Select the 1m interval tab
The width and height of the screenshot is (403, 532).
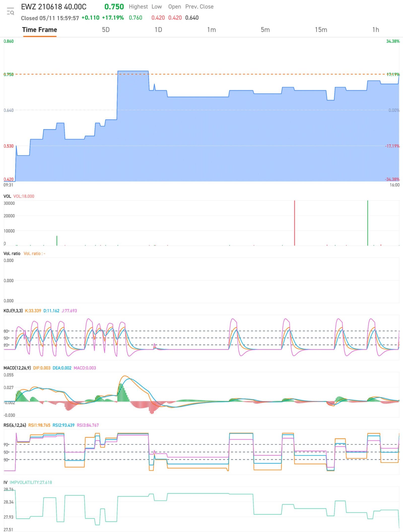212,30
